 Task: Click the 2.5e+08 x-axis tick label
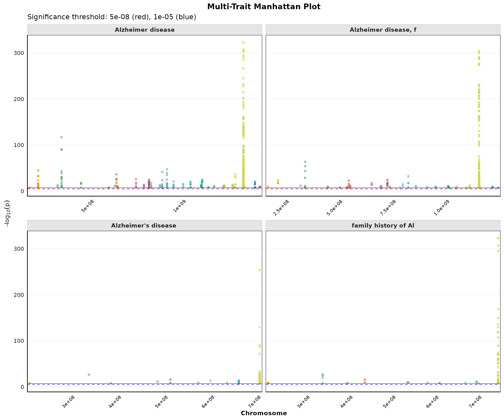coord(281,208)
